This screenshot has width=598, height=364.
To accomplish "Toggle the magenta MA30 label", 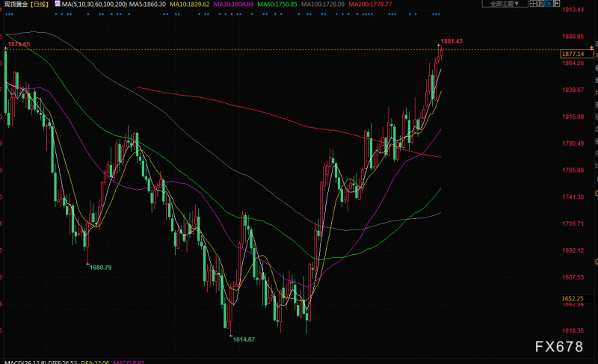I will 233,4.
